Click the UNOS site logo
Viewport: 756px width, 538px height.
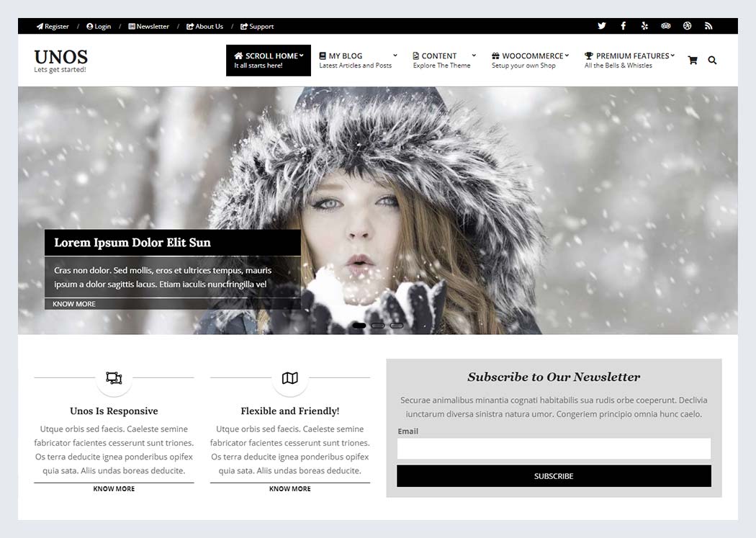[x=60, y=57]
